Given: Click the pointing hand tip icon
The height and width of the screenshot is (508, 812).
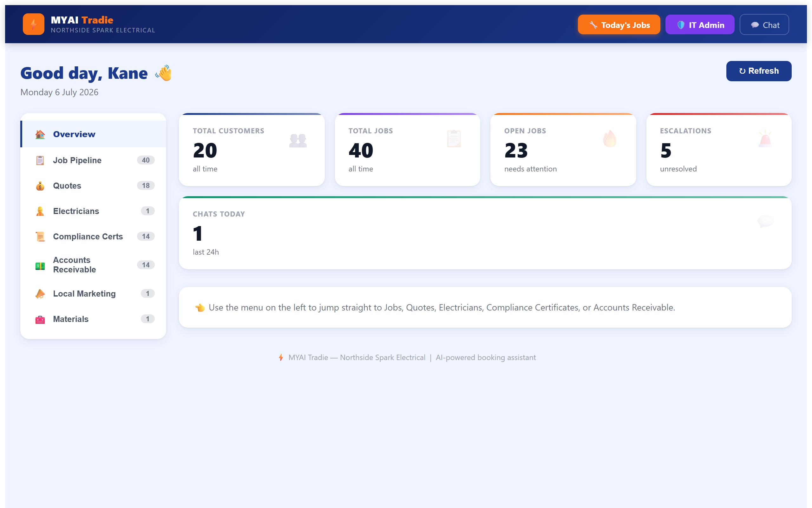Looking at the screenshot, I should tap(200, 307).
